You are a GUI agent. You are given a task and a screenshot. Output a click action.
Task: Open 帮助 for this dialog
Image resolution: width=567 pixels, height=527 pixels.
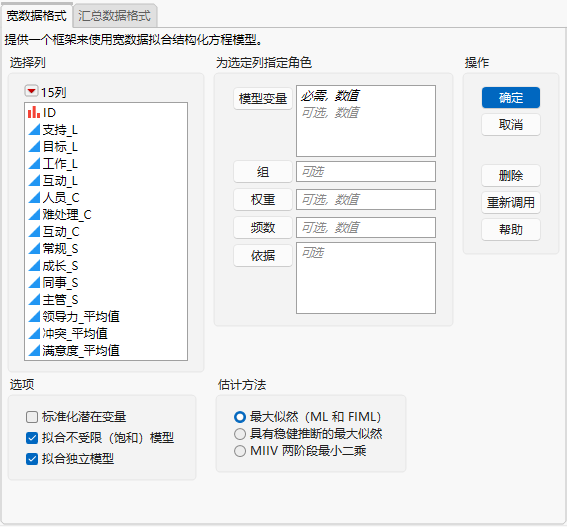point(511,229)
